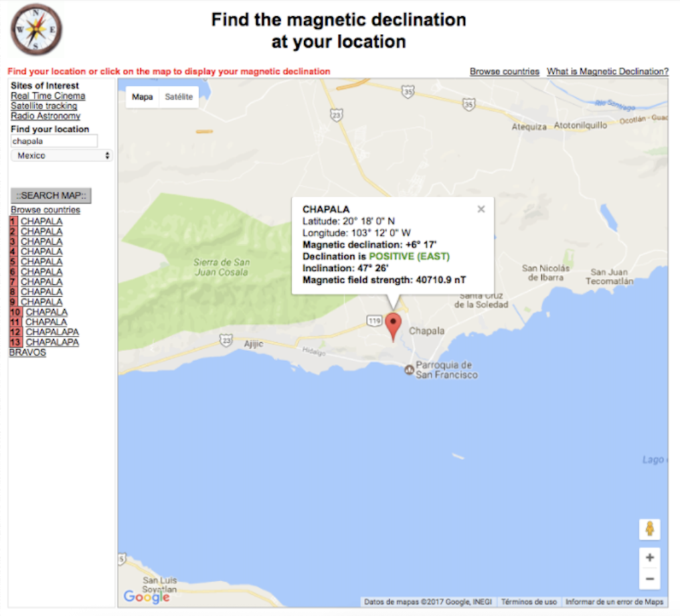Select the Mapa view tab
Screen dimensions: 680x616
point(142,97)
